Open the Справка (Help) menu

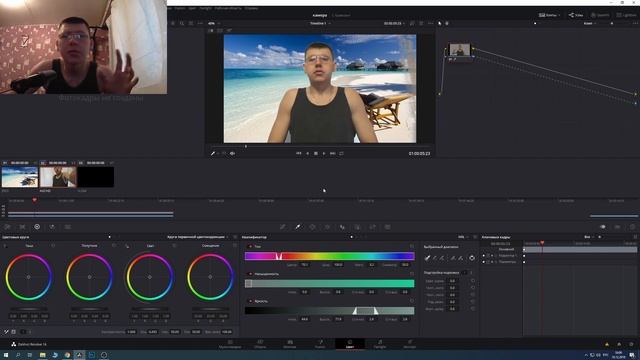coord(251,8)
